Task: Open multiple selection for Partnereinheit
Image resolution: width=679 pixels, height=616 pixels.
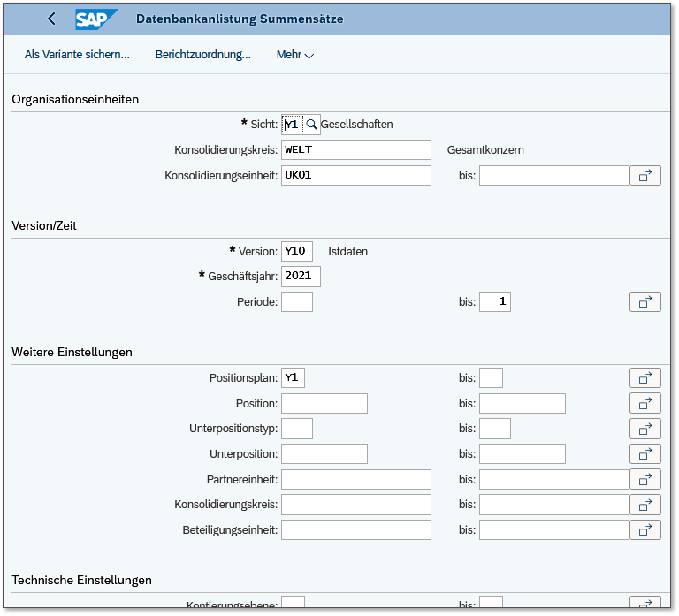Action: (x=645, y=479)
